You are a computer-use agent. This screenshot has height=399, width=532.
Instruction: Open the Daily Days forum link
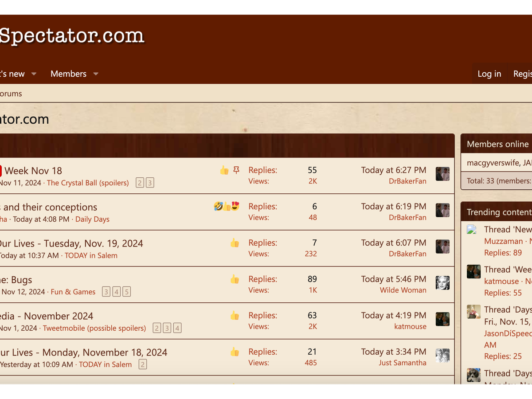[92, 219]
